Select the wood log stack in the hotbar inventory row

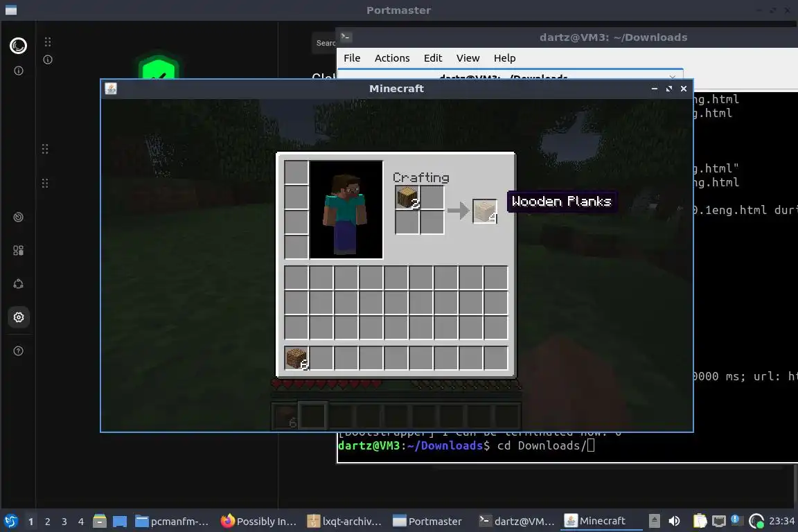tap(296, 358)
